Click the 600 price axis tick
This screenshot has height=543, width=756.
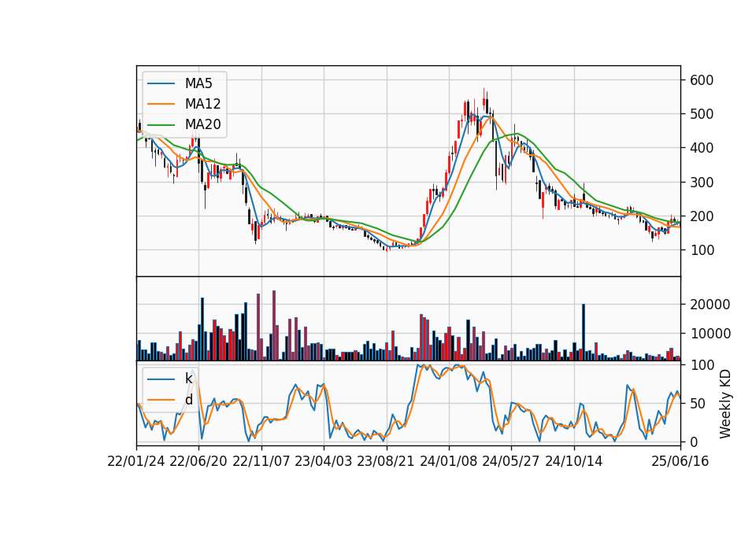pos(702,80)
